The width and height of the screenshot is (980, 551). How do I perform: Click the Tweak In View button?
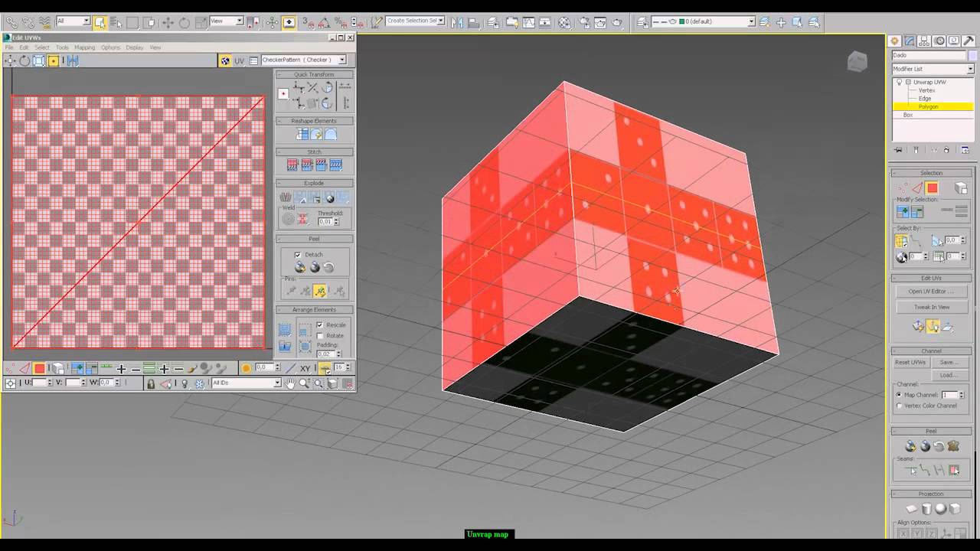(931, 308)
